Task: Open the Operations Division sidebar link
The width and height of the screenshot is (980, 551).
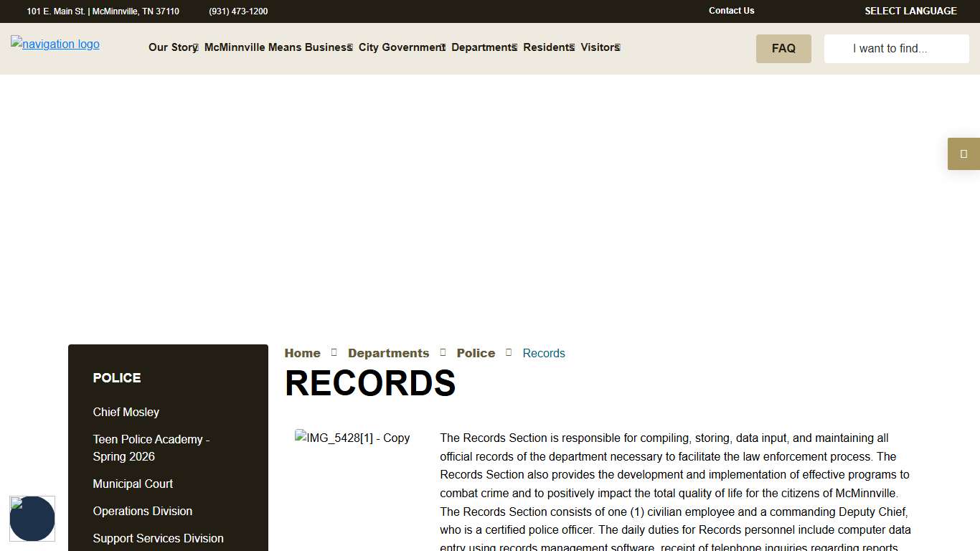Action: (143, 511)
